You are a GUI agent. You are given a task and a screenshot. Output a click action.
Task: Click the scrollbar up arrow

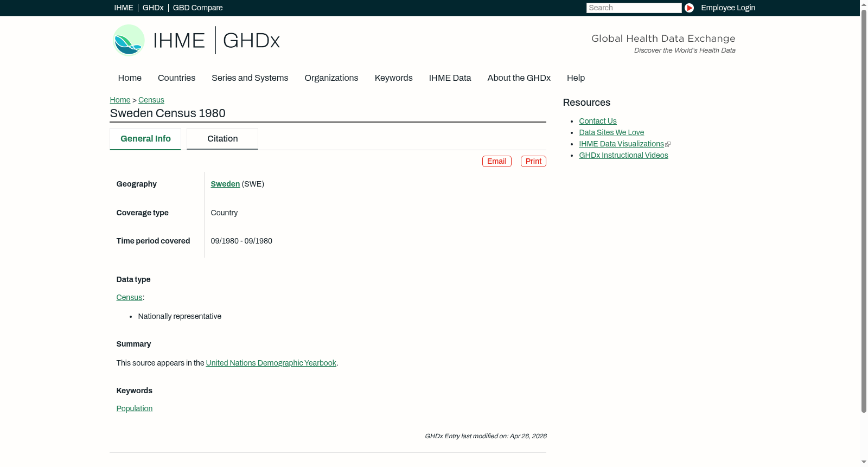click(x=864, y=4)
